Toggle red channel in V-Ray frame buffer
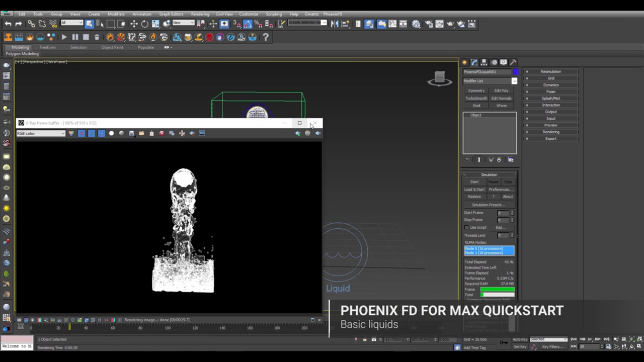 click(x=81, y=133)
